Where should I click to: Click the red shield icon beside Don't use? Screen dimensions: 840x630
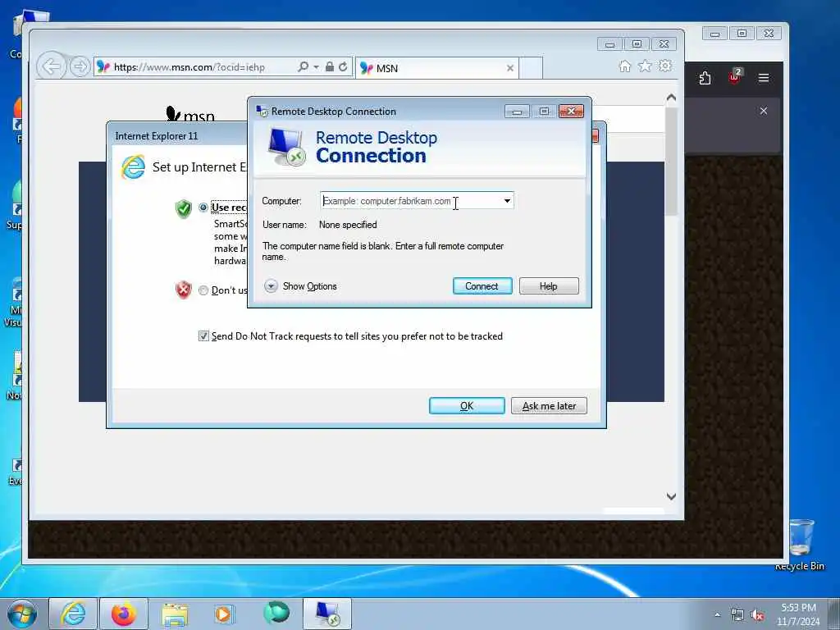(x=184, y=290)
